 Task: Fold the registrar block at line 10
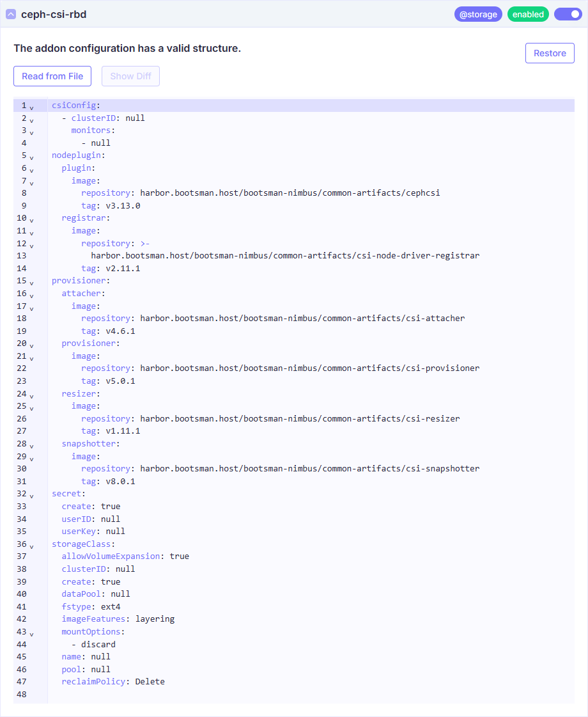pos(31,219)
